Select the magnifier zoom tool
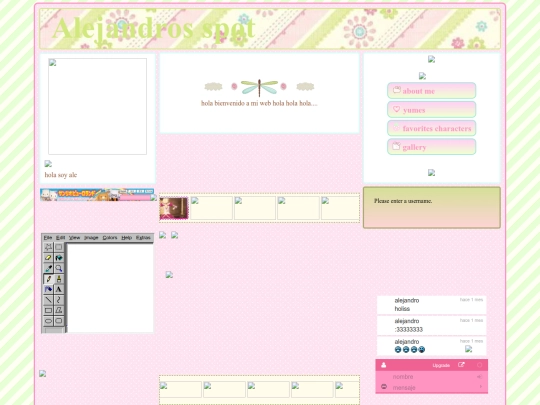540x405 pixels. 59,268
